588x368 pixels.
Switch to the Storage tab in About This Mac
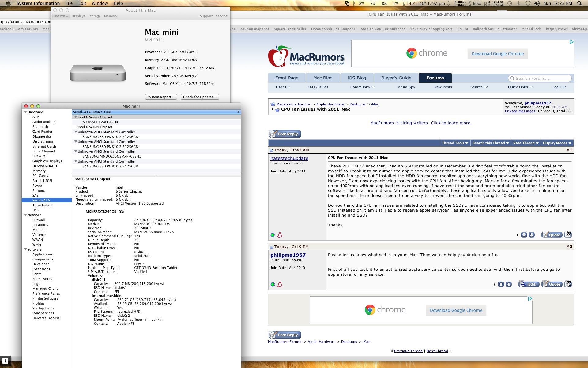click(x=95, y=16)
